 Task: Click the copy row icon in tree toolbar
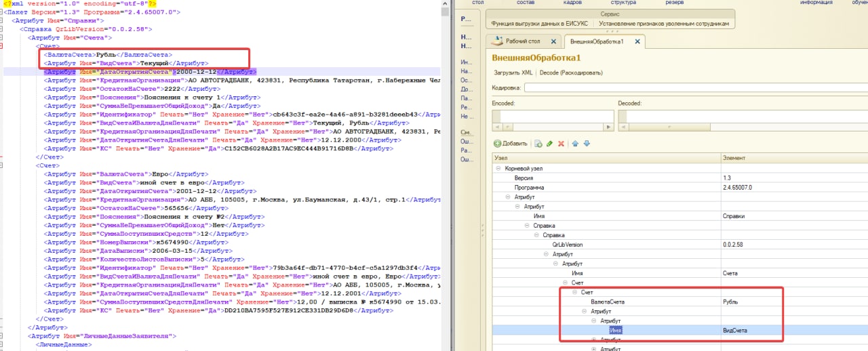pyautogui.click(x=538, y=144)
